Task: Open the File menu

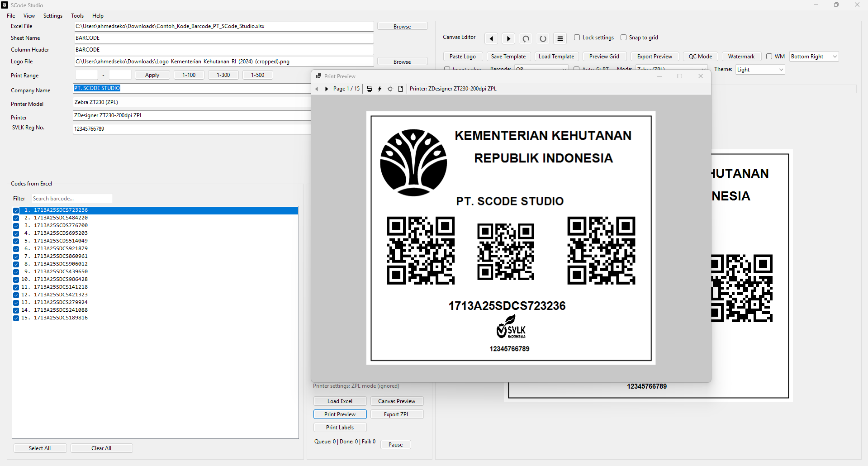Action: click(11, 16)
